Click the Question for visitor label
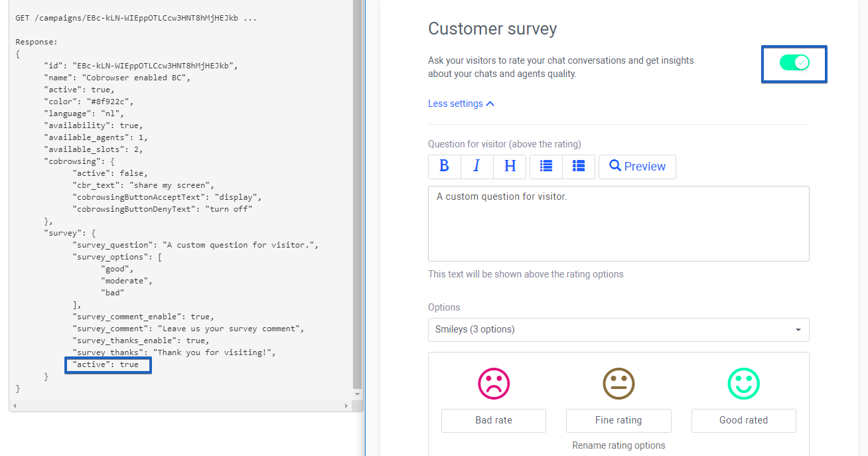The height and width of the screenshot is (456, 868). pyautogui.click(x=504, y=144)
